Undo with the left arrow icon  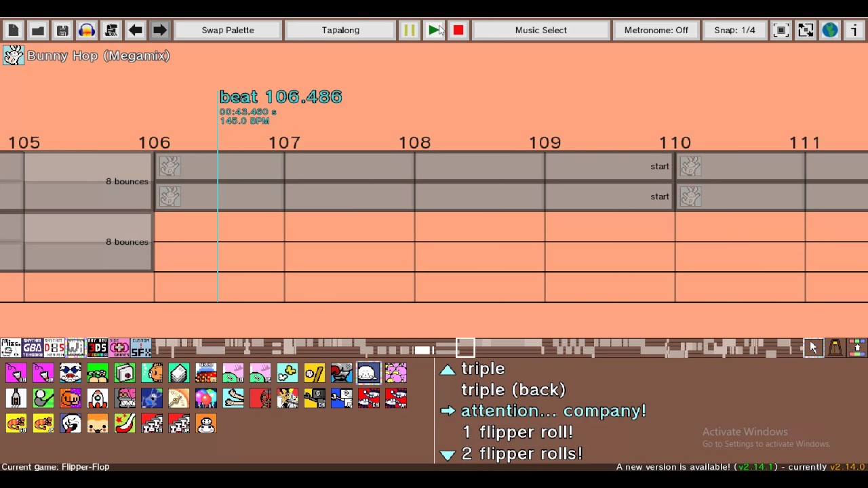[136, 30]
